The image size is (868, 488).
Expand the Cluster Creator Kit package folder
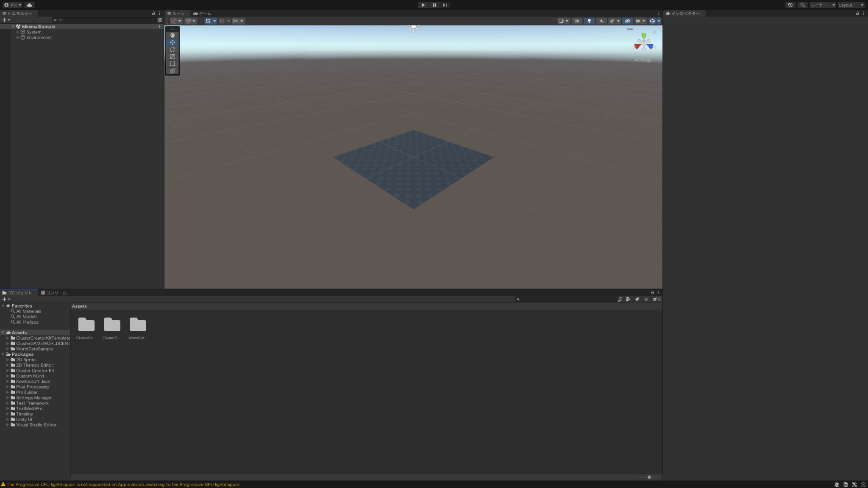tap(8, 371)
